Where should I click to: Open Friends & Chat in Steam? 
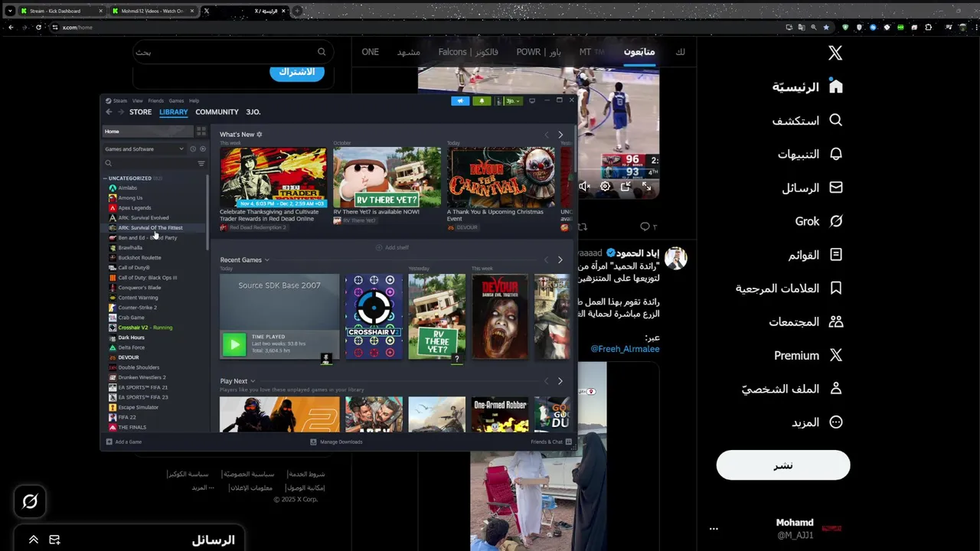(x=551, y=442)
